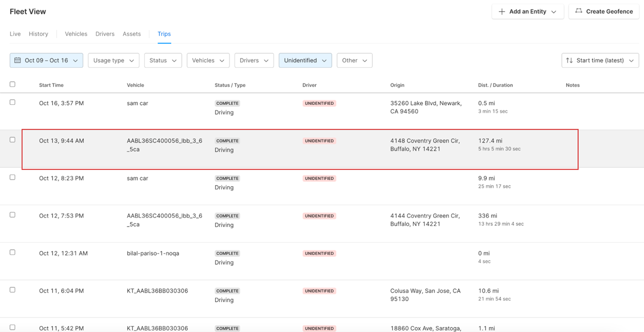Open the Usage type dropdown

tap(113, 60)
